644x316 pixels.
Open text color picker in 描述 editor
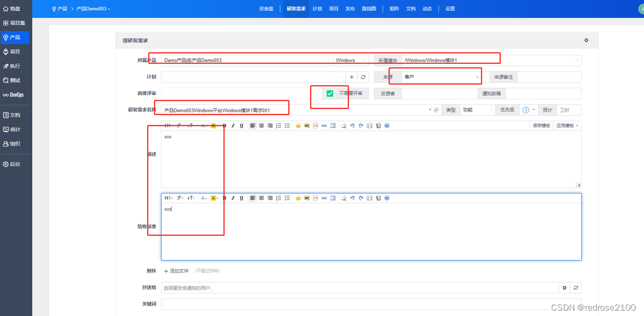point(204,125)
